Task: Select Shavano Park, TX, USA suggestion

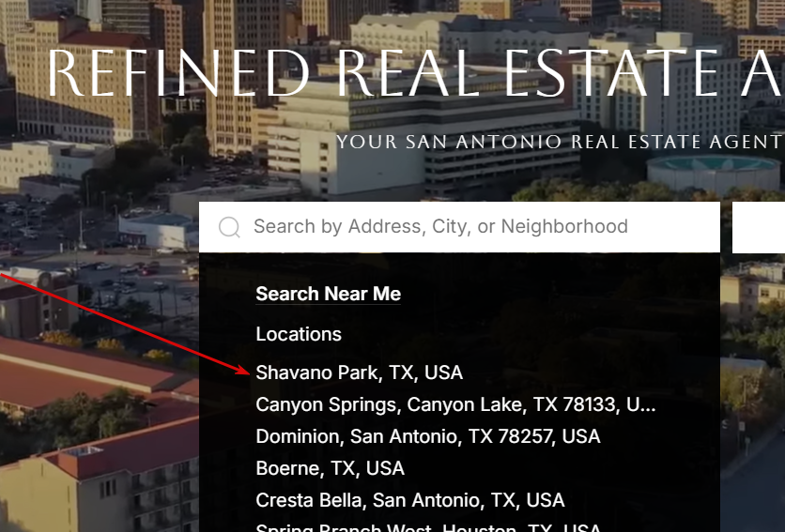Action: (359, 372)
